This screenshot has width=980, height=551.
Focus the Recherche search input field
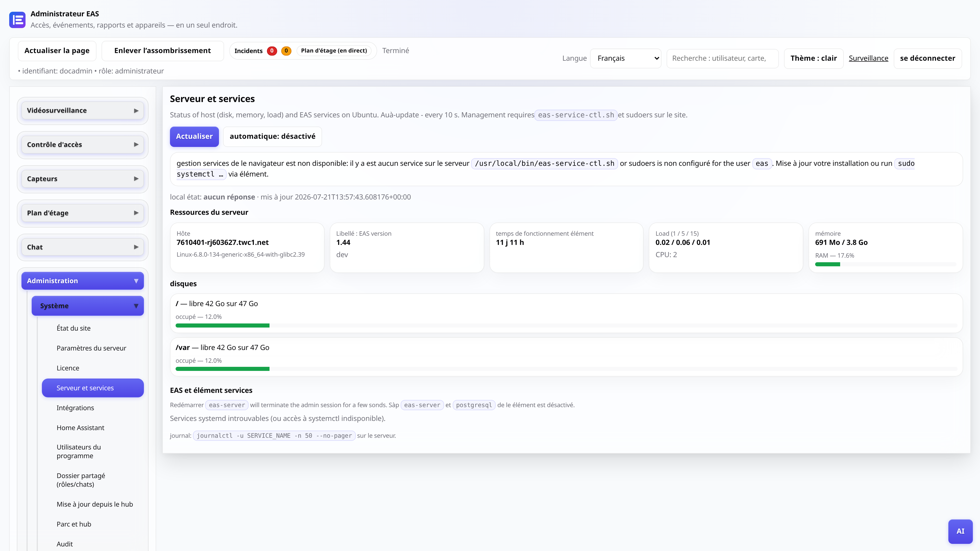click(x=722, y=58)
